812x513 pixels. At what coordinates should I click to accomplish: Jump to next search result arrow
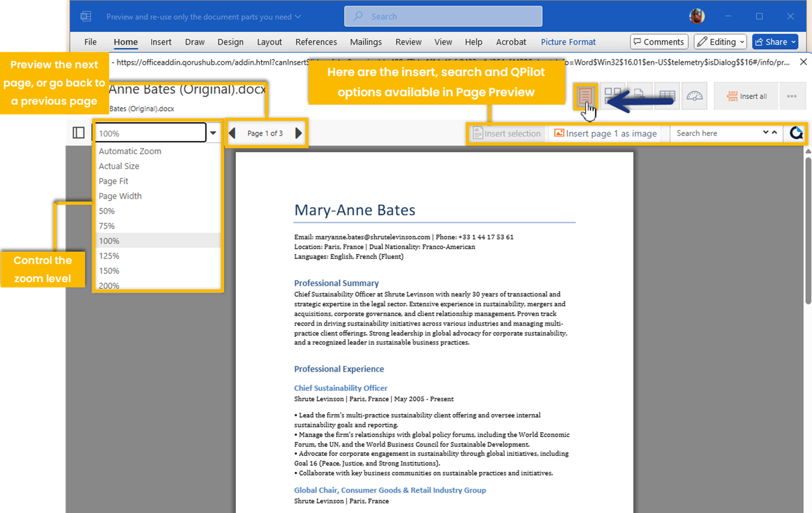tap(765, 133)
